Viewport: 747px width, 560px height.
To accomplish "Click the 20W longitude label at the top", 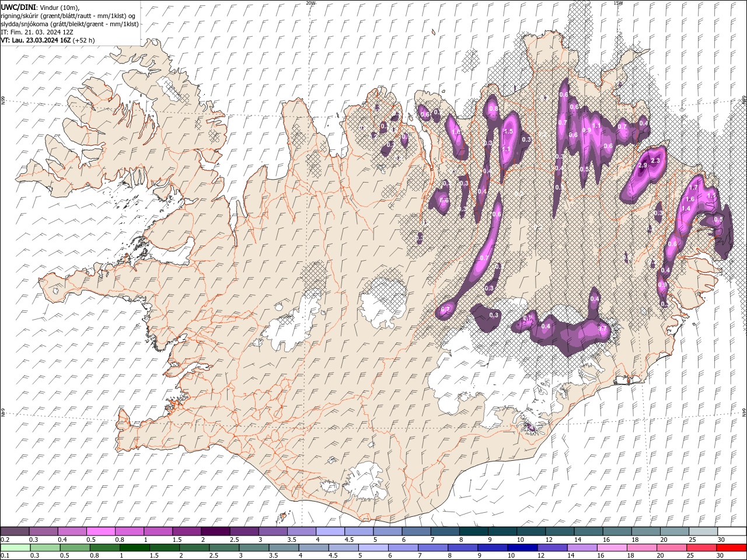I will tap(310, 3).
